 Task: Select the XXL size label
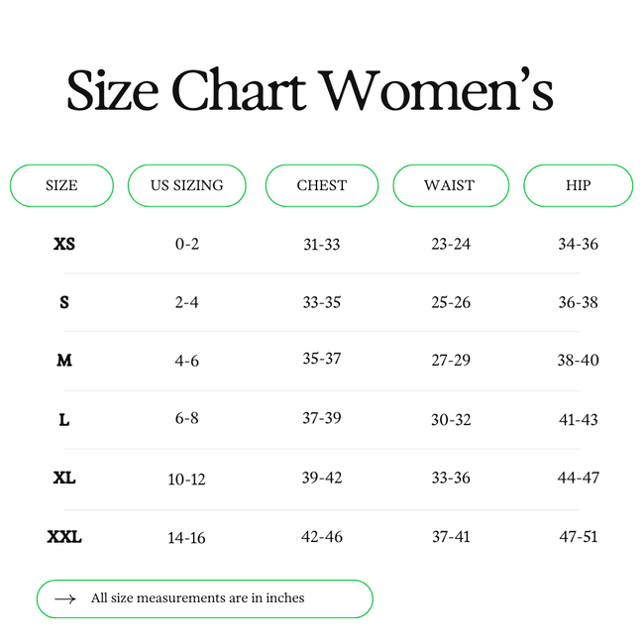tap(64, 537)
